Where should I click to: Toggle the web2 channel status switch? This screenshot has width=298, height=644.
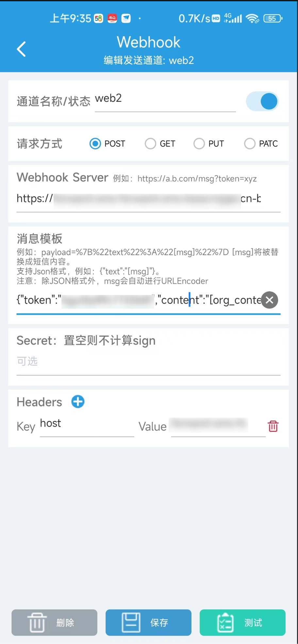point(262,101)
